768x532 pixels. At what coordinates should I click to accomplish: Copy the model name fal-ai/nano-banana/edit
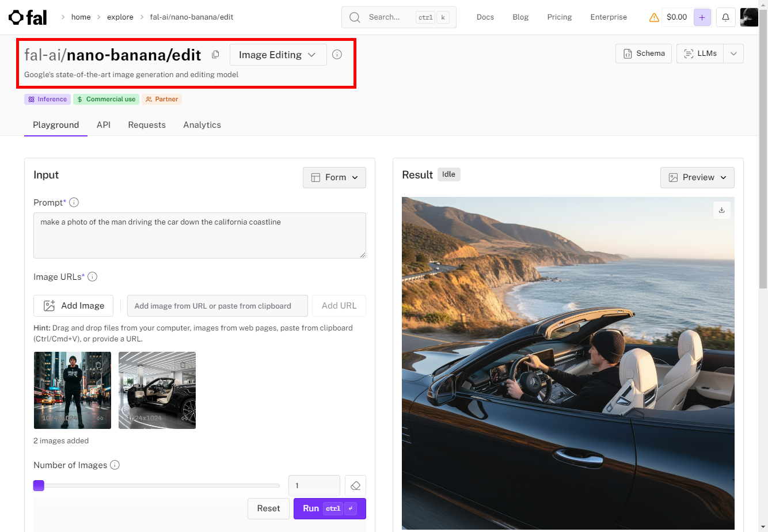215,54
